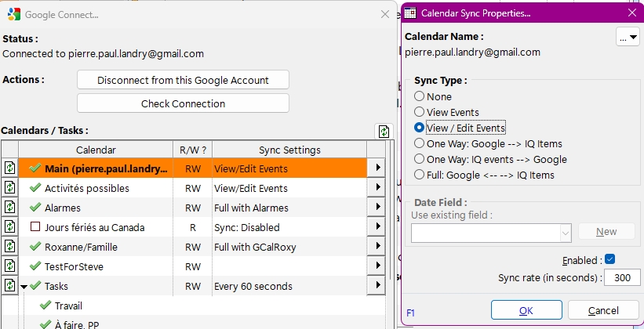Close the Google Connect window

pos(385,14)
